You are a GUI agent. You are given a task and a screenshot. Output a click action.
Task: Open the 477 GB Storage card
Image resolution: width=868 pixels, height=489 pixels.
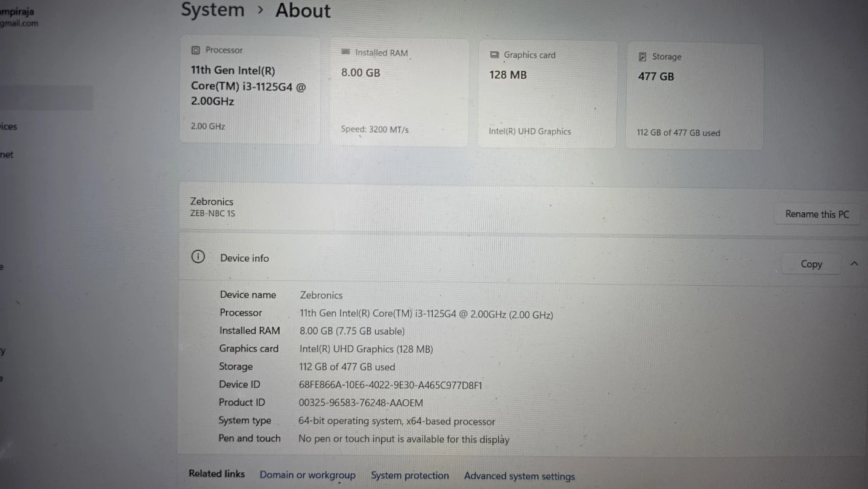point(694,96)
